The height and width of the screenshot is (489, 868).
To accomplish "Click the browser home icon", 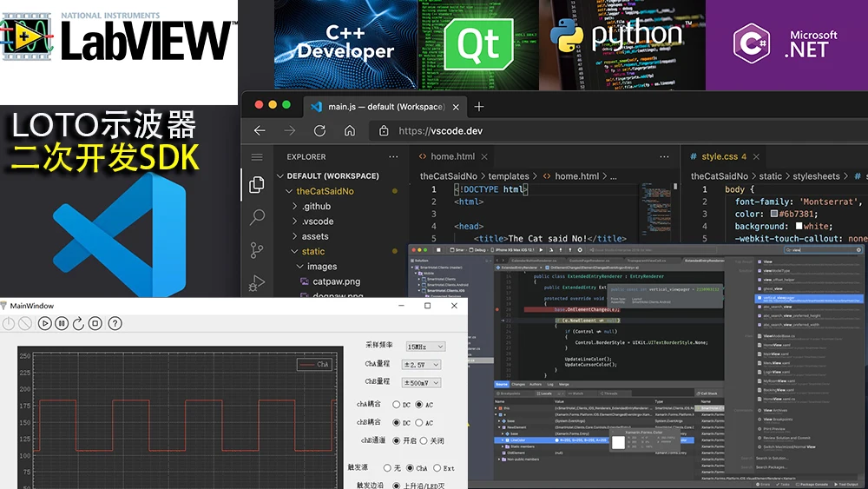I will pyautogui.click(x=349, y=130).
